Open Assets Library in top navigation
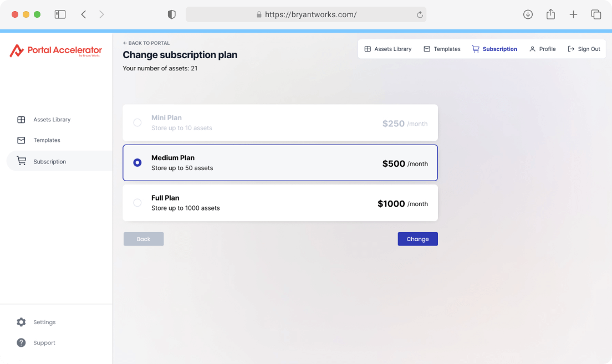 (x=388, y=49)
